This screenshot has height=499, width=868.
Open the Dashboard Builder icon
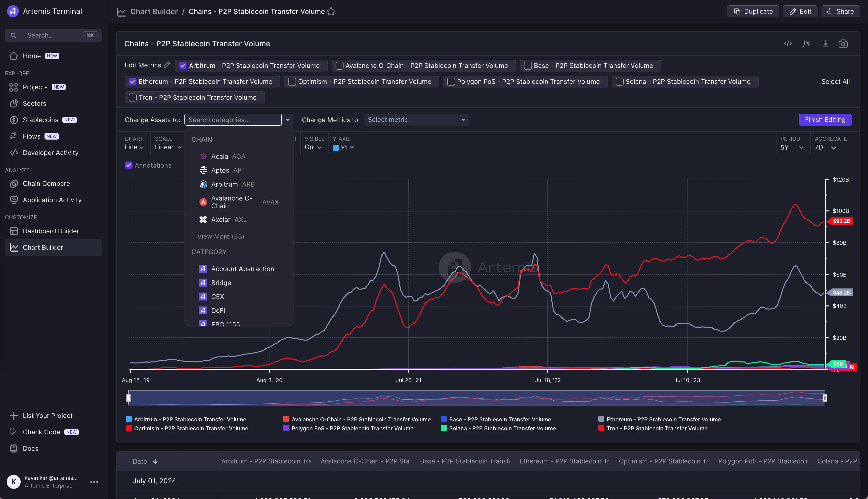pos(14,231)
